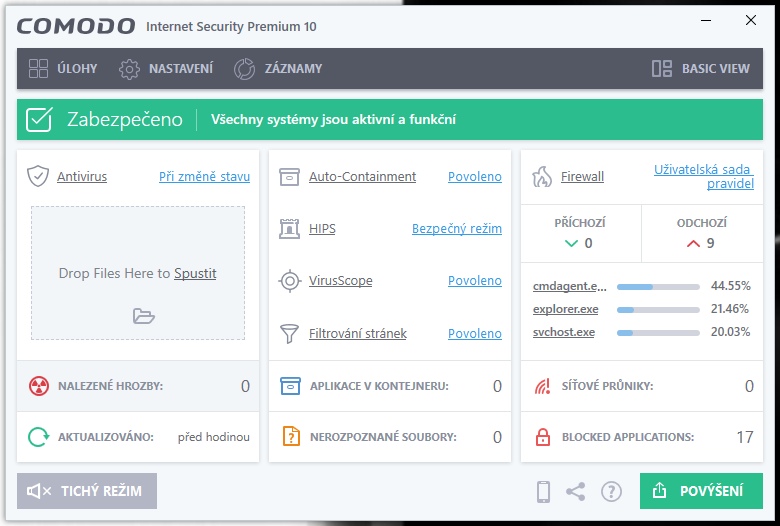Click the Antivirus shield icon
The width and height of the screenshot is (780, 526).
(38, 177)
